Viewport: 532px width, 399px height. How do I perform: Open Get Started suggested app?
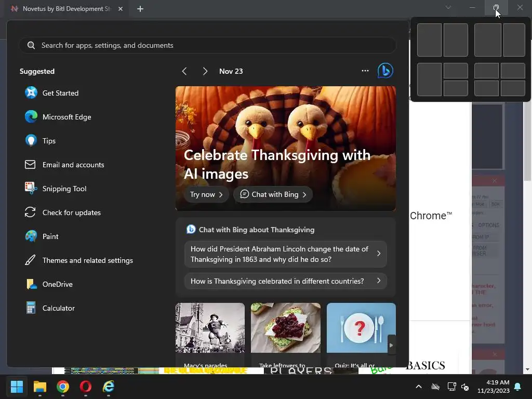coord(51,93)
